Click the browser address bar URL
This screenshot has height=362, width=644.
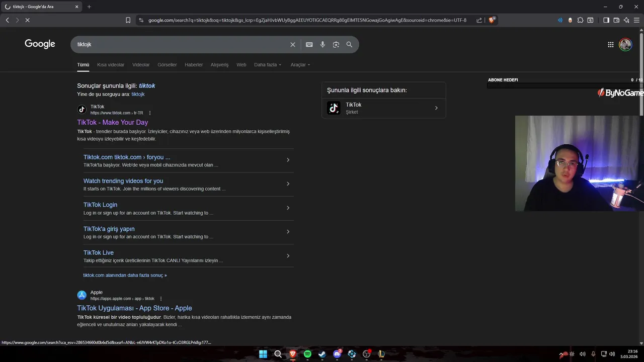pos(307,20)
